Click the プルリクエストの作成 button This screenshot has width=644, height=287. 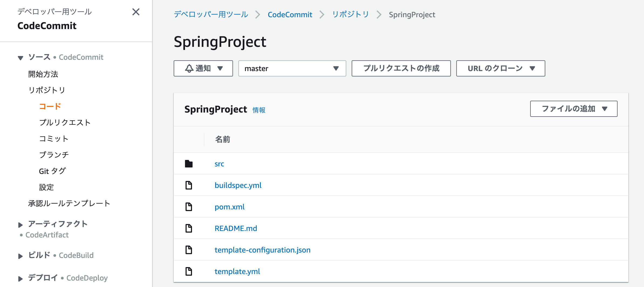point(401,68)
